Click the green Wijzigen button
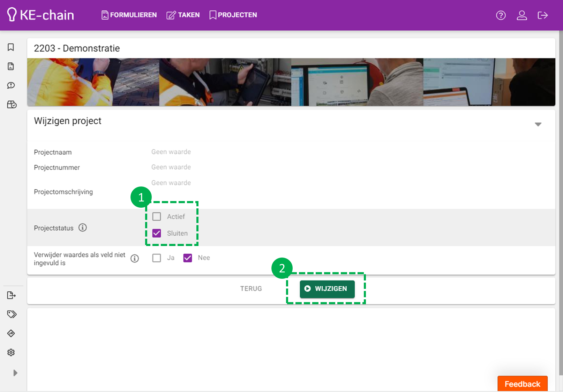 pos(327,289)
